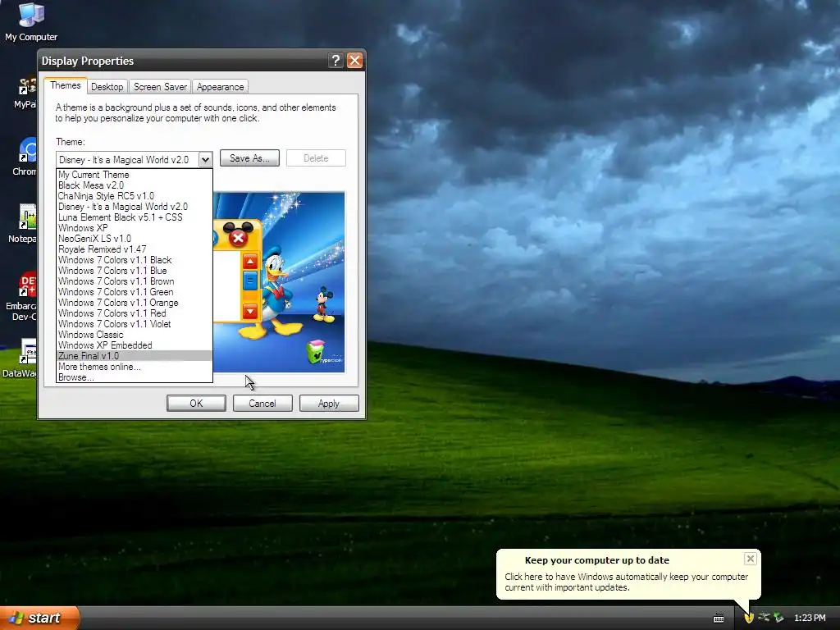The width and height of the screenshot is (840, 630).
Task: Select the Windows XP Embedded theme
Action: (x=135, y=345)
